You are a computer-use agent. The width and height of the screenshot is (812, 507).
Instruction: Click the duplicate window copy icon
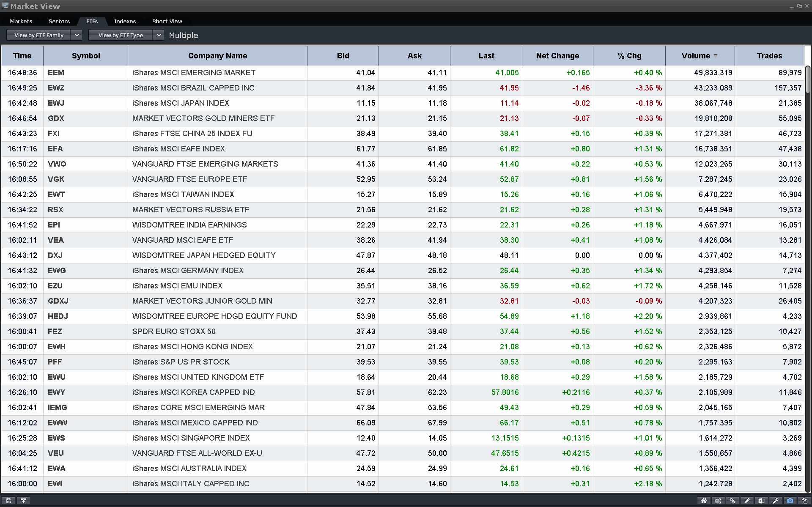coord(804,501)
